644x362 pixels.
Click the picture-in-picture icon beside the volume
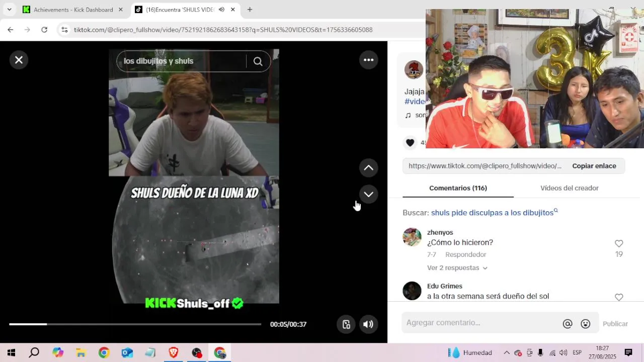(346, 324)
